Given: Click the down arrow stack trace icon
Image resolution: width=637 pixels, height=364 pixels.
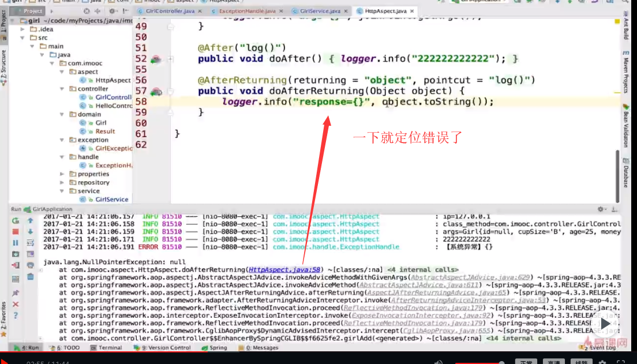Looking at the screenshot, I should pyautogui.click(x=31, y=231).
